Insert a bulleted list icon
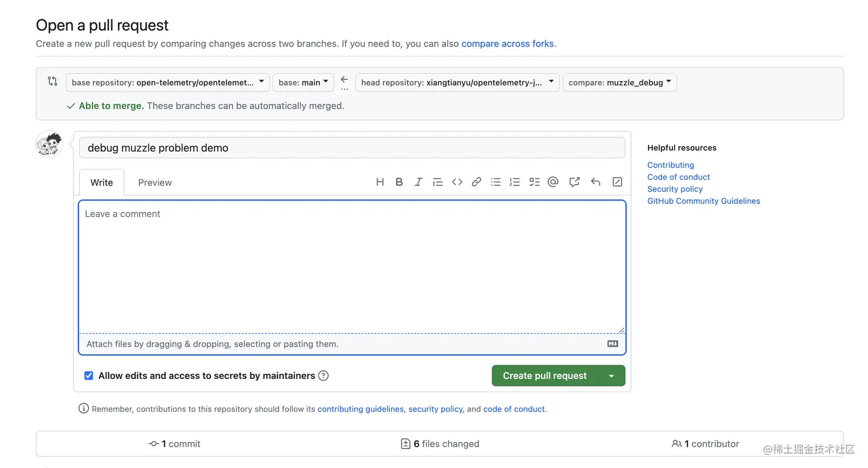 click(496, 182)
